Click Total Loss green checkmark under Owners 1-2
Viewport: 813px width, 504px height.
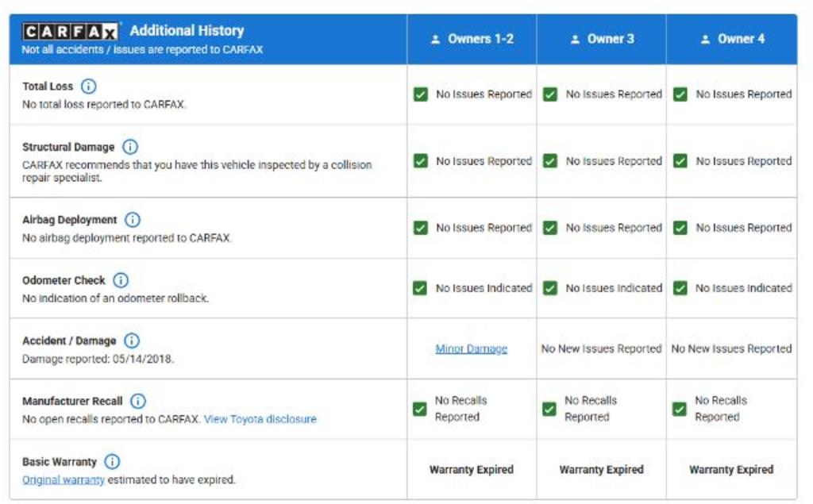[420, 94]
